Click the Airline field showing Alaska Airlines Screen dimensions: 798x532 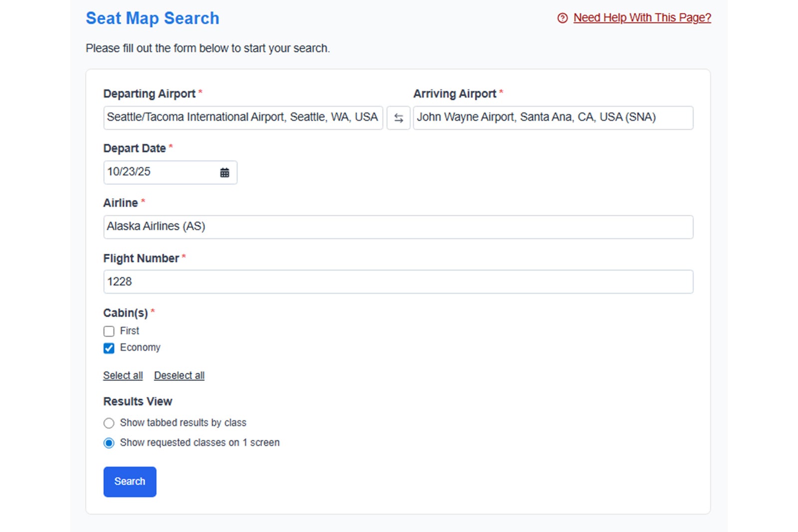[398, 227]
